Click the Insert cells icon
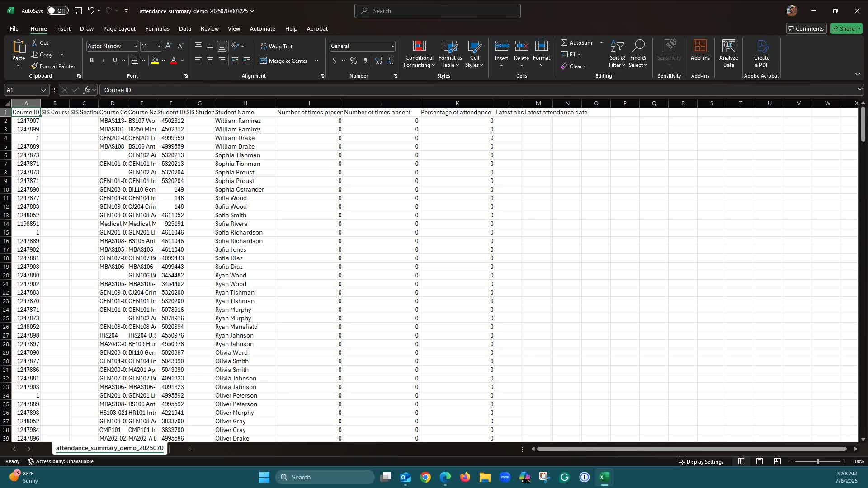Image resolution: width=868 pixels, height=488 pixels. click(x=502, y=46)
